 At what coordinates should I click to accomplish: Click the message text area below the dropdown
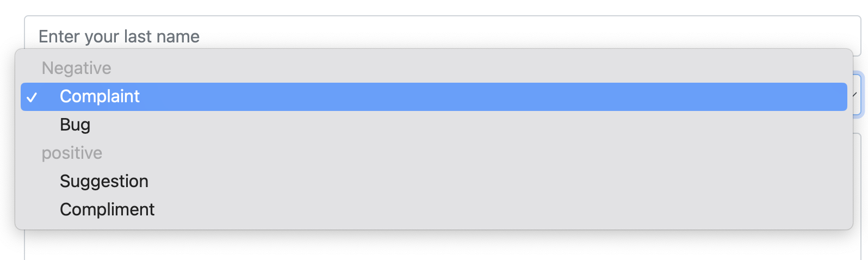click(443, 245)
